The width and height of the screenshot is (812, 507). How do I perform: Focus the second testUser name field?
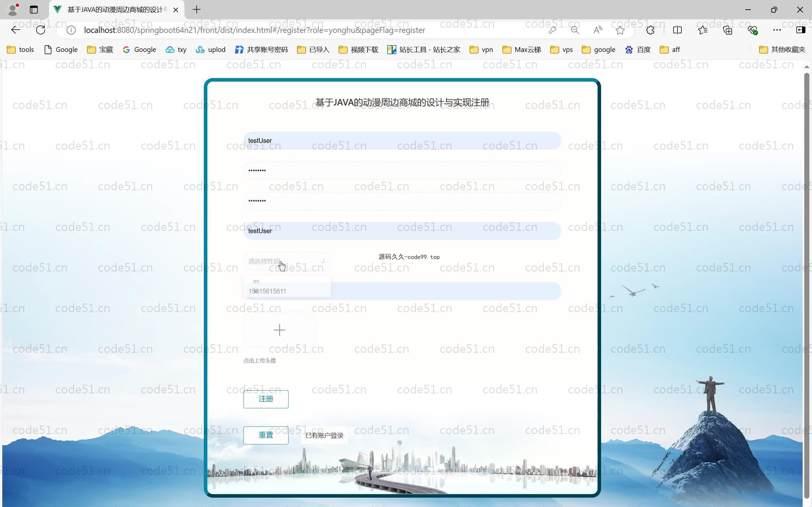tap(402, 231)
